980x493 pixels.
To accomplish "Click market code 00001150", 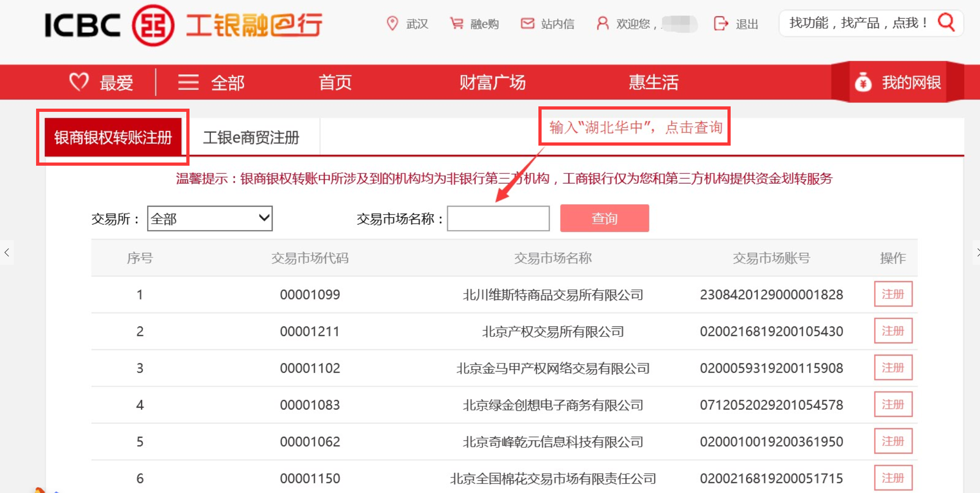I will tap(310, 478).
